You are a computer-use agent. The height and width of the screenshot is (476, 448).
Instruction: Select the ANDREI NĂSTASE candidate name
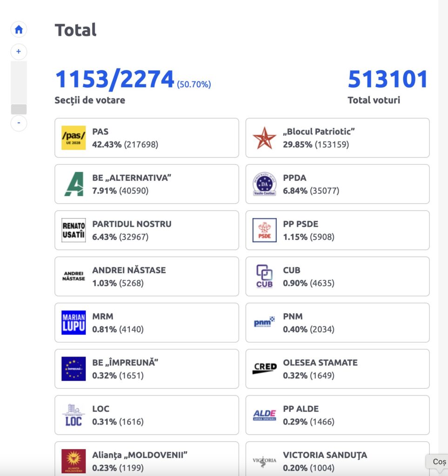129,270
